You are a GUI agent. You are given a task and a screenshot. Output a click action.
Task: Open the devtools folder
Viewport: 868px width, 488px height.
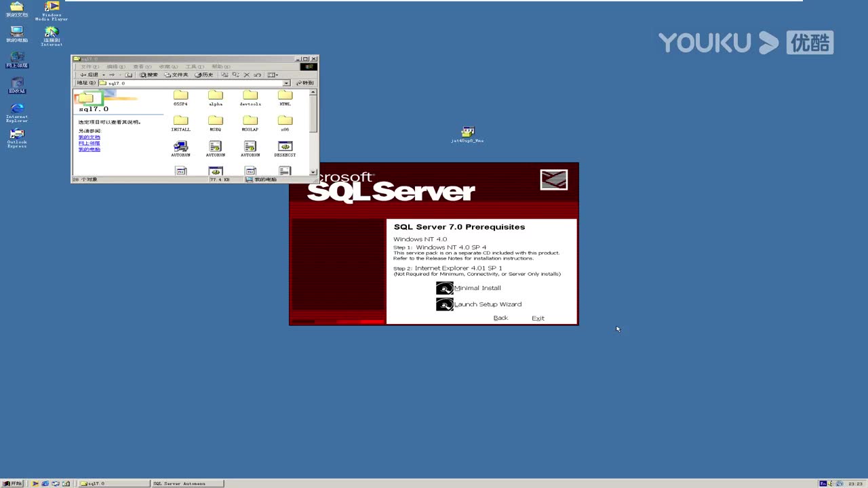(250, 98)
